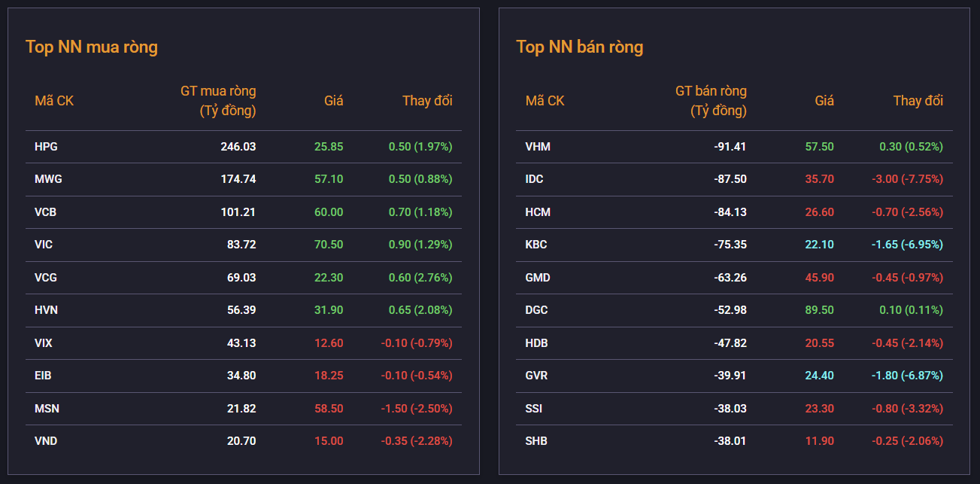The image size is (980, 484).
Task: Click the 'Top NN bán ròng' heading
Action: [x=580, y=47]
